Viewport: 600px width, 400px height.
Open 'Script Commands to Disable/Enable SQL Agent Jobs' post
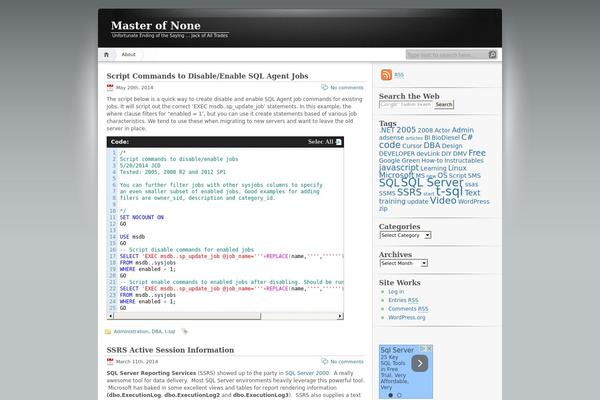click(207, 76)
